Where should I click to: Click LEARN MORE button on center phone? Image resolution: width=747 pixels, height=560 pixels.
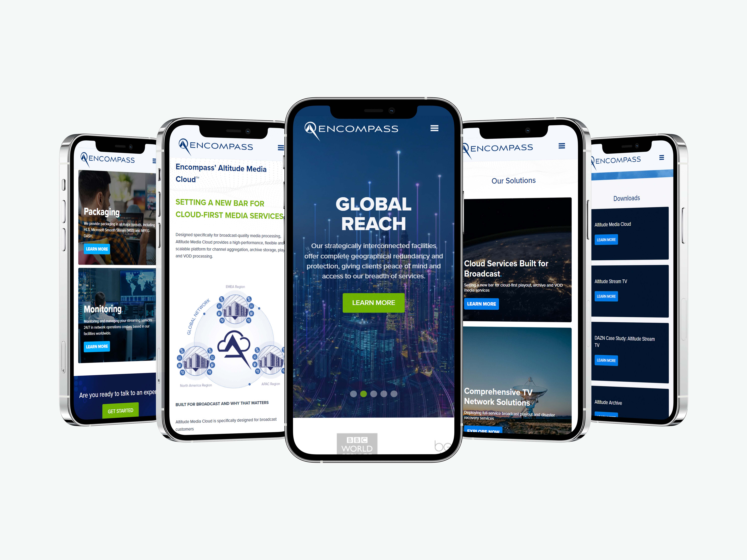[373, 302]
